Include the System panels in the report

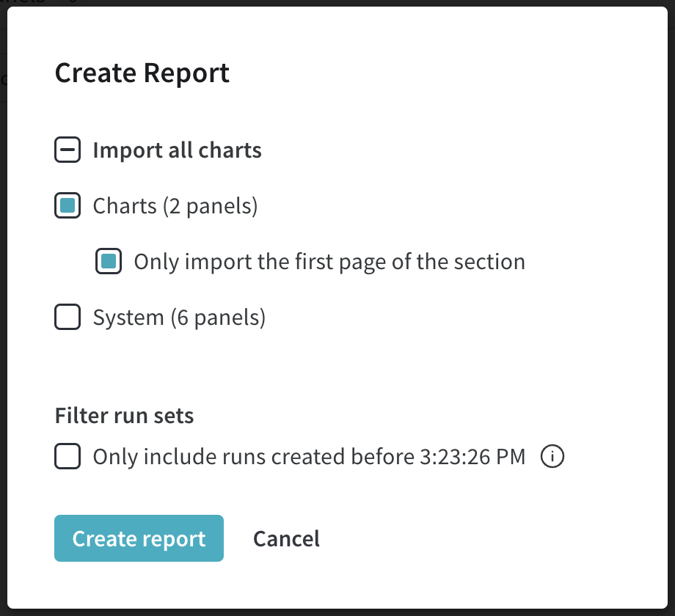coord(67,317)
